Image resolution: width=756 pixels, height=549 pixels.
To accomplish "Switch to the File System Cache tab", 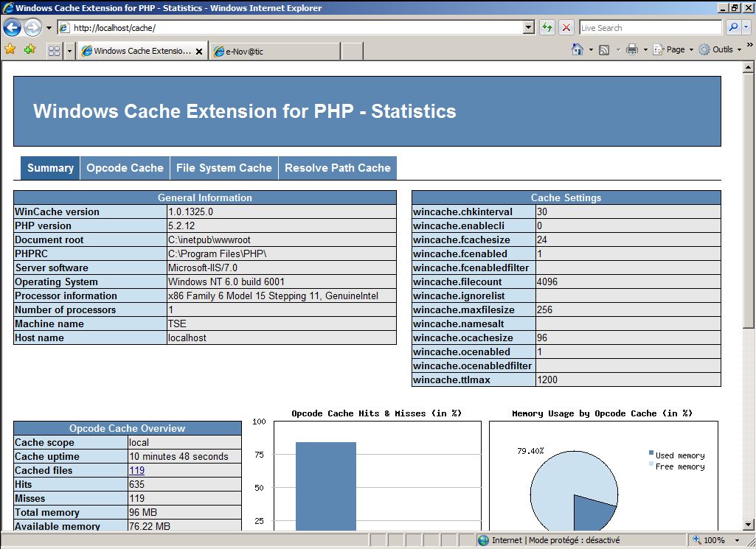I will [223, 167].
